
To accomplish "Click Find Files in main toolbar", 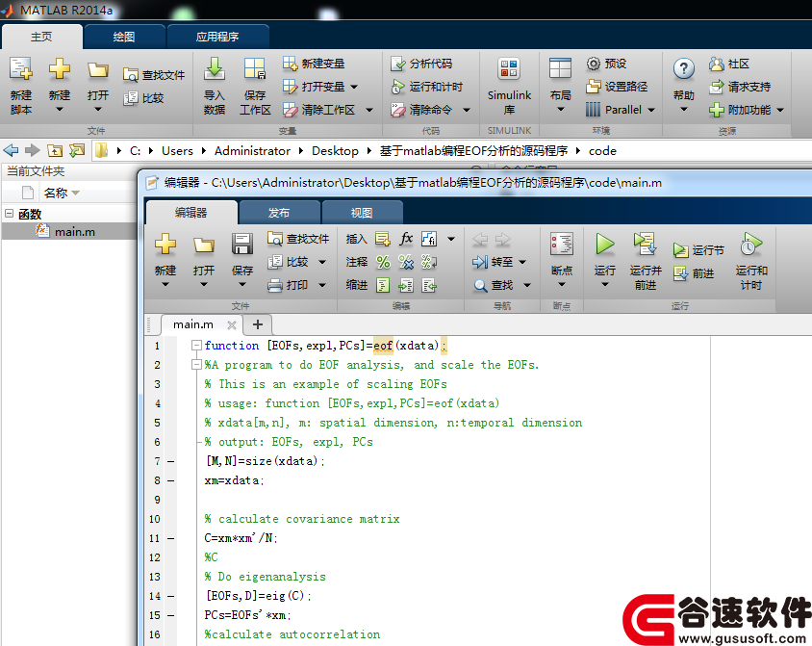I will (x=154, y=75).
